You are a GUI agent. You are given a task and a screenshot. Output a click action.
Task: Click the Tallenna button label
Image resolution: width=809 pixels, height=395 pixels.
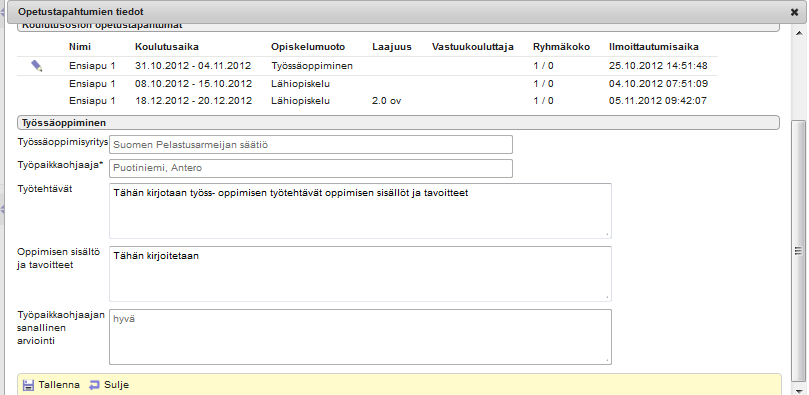tap(59, 385)
